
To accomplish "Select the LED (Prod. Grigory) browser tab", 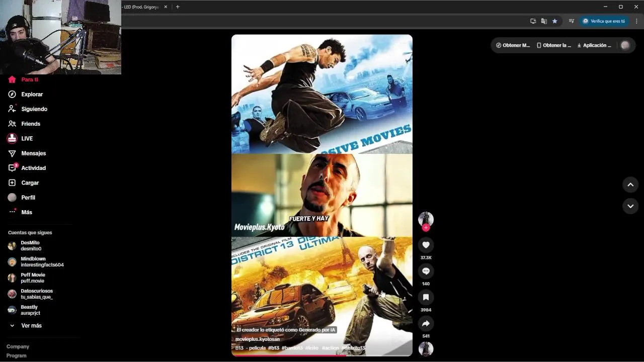I will tap(141, 7).
